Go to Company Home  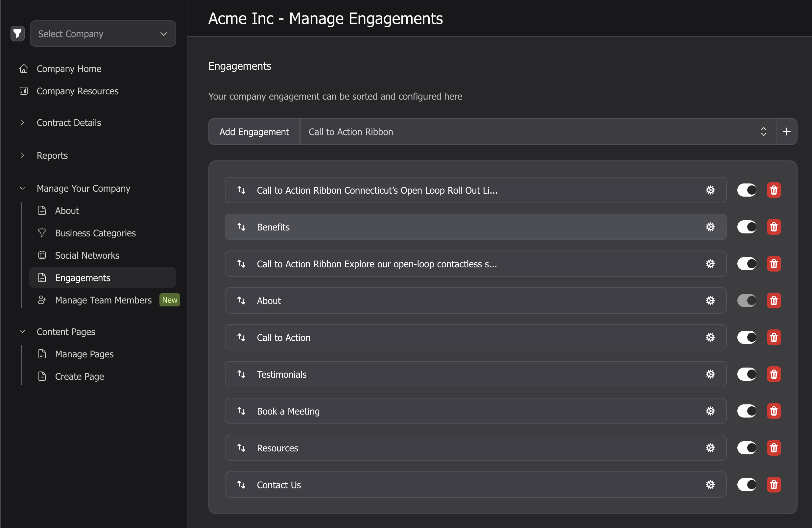pyautogui.click(x=69, y=69)
